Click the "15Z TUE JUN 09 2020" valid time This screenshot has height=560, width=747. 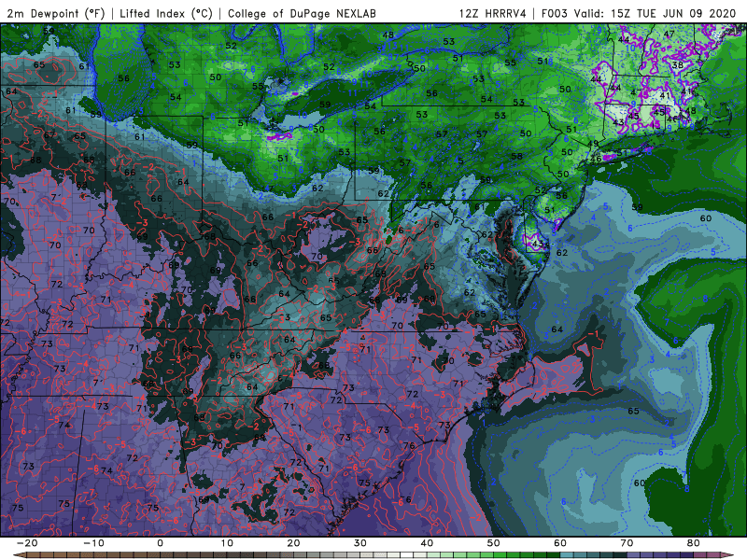click(x=673, y=14)
